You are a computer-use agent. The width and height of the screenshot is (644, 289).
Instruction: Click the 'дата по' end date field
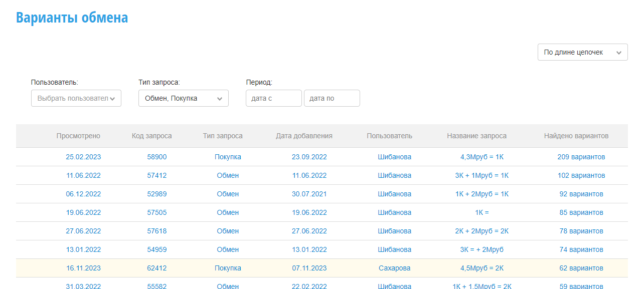point(332,98)
